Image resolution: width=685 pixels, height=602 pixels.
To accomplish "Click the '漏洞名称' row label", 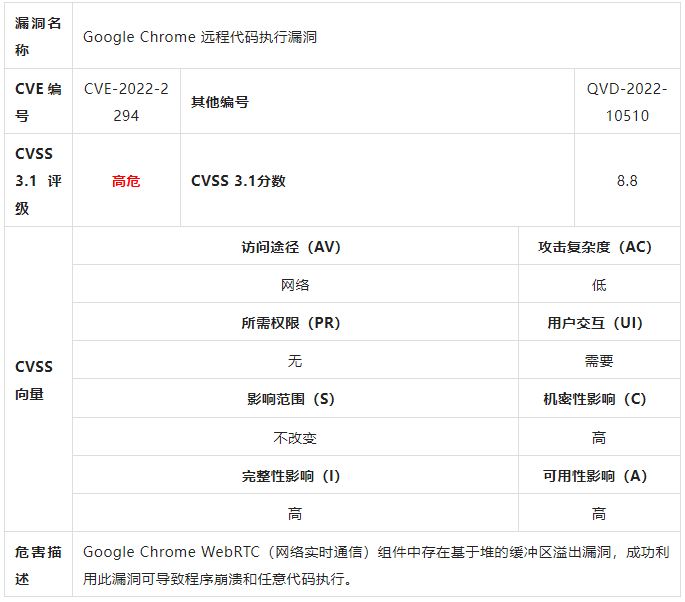I will (38, 36).
